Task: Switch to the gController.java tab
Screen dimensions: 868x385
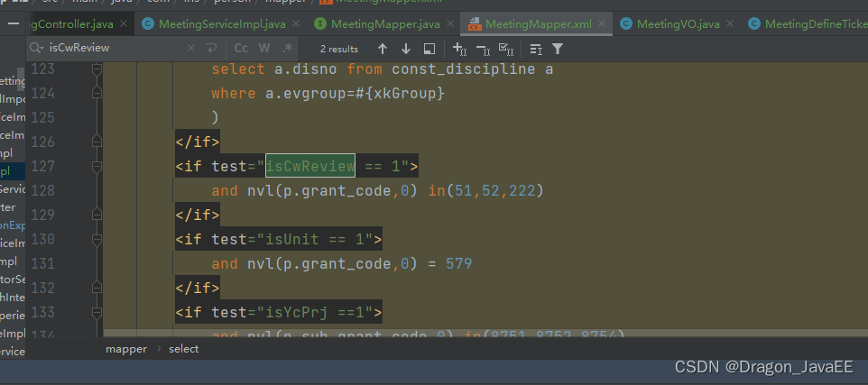Action: click(72, 23)
